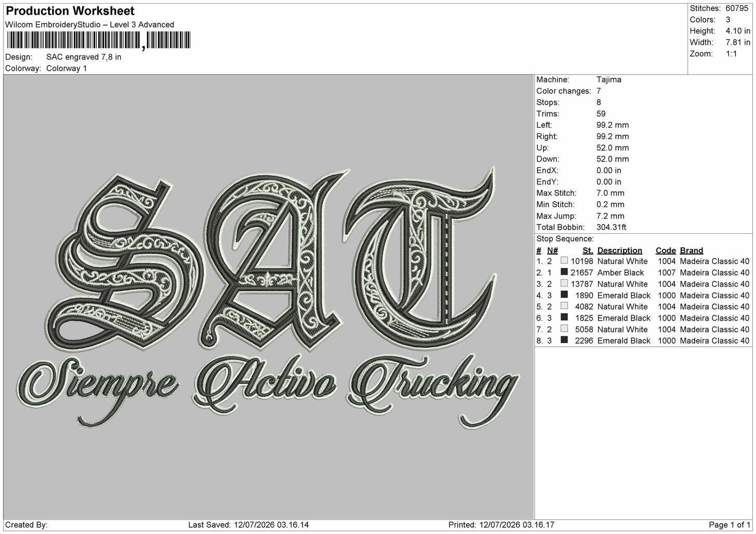Click the Brand column header
The image size is (756, 534).
[x=692, y=251]
